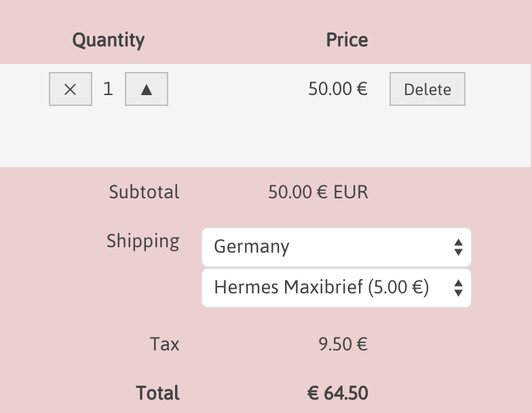This screenshot has width=532, height=413.
Task: Open the Hermes Maxibrief shipping dropdown
Action: click(336, 288)
